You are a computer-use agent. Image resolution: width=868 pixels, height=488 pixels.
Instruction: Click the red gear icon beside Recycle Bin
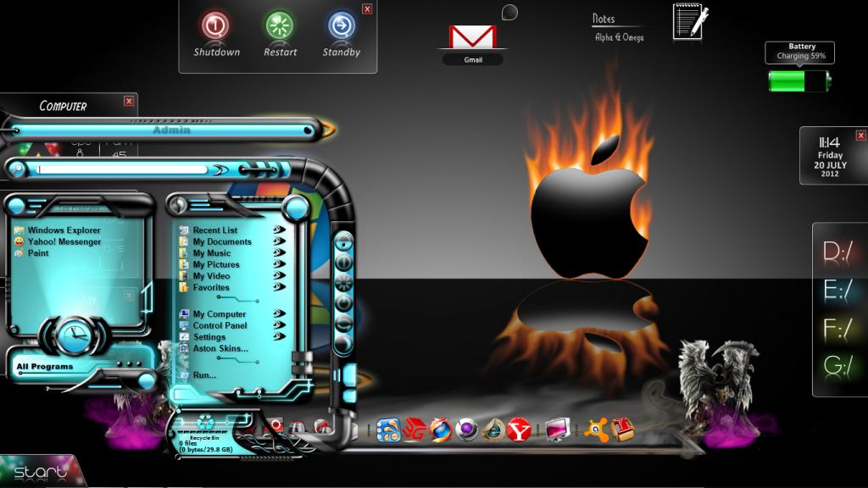(275, 425)
